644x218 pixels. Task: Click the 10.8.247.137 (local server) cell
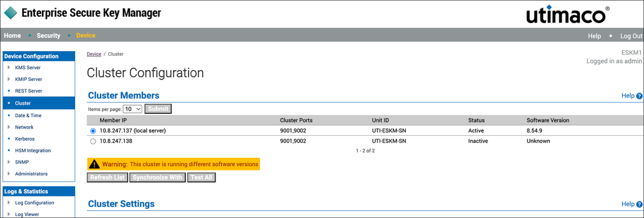point(133,131)
